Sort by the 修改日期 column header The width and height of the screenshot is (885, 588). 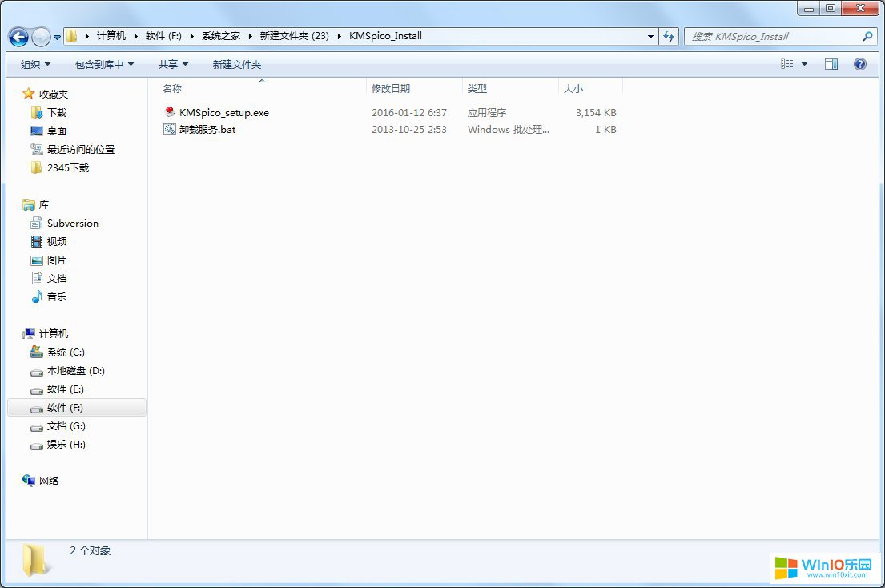point(391,89)
